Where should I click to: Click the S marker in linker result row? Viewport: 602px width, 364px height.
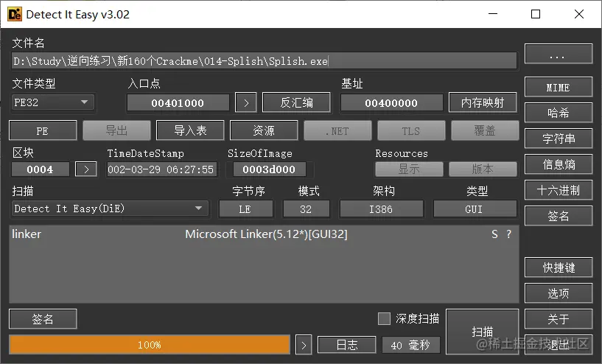click(494, 234)
